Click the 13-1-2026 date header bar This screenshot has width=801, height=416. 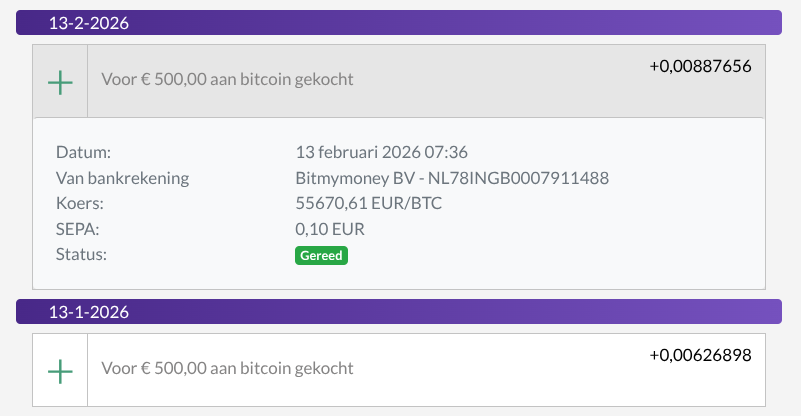click(x=398, y=312)
